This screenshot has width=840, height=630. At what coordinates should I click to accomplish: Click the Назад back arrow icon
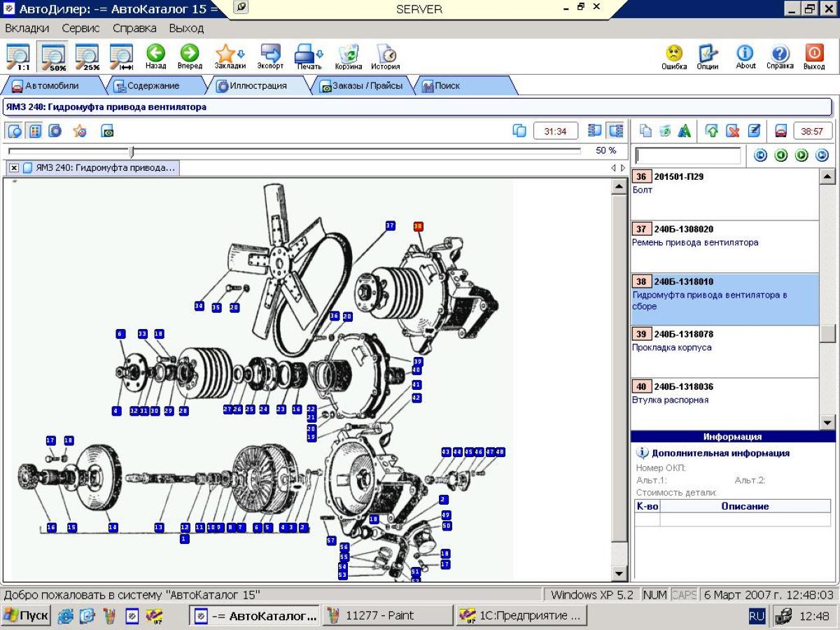pos(155,53)
